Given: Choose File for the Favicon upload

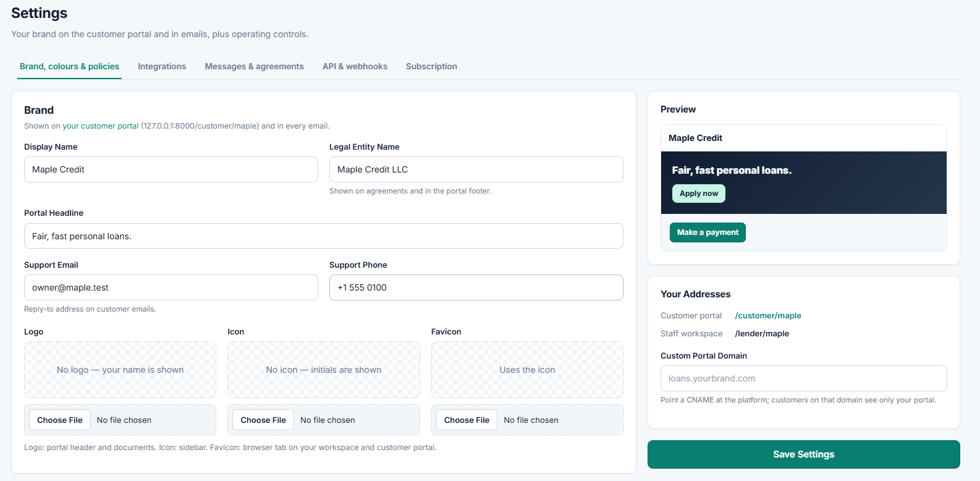Looking at the screenshot, I should (467, 420).
